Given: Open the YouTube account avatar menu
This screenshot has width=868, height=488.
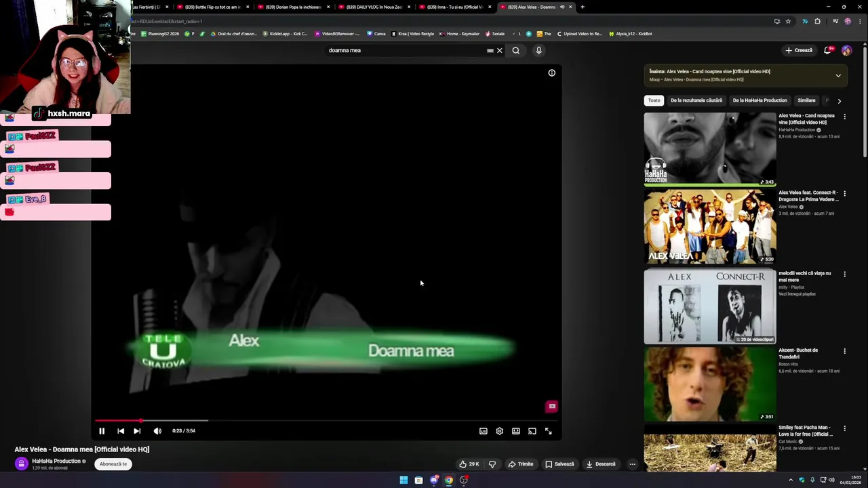Looking at the screenshot, I should click(846, 50).
